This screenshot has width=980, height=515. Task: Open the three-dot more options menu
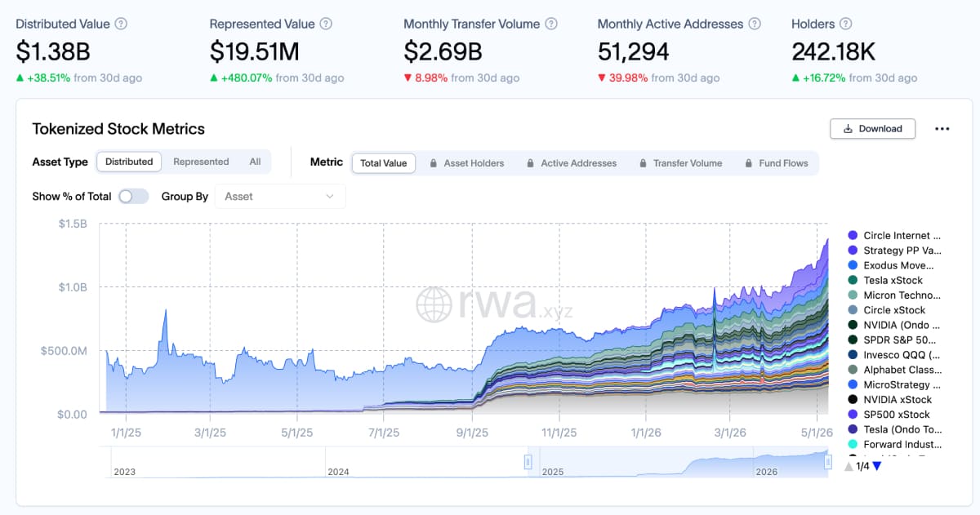pyautogui.click(x=942, y=129)
